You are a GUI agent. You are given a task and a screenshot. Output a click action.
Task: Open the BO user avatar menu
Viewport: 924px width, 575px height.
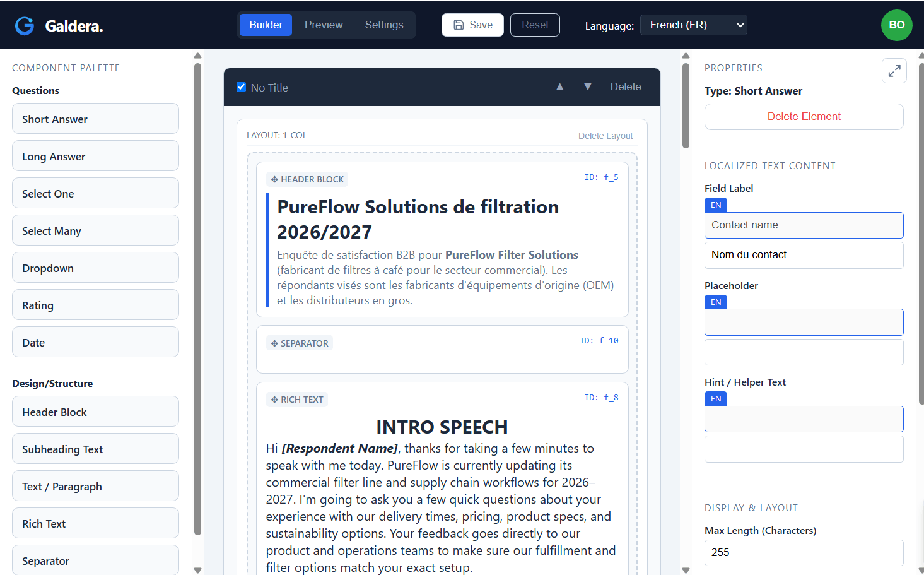point(896,25)
